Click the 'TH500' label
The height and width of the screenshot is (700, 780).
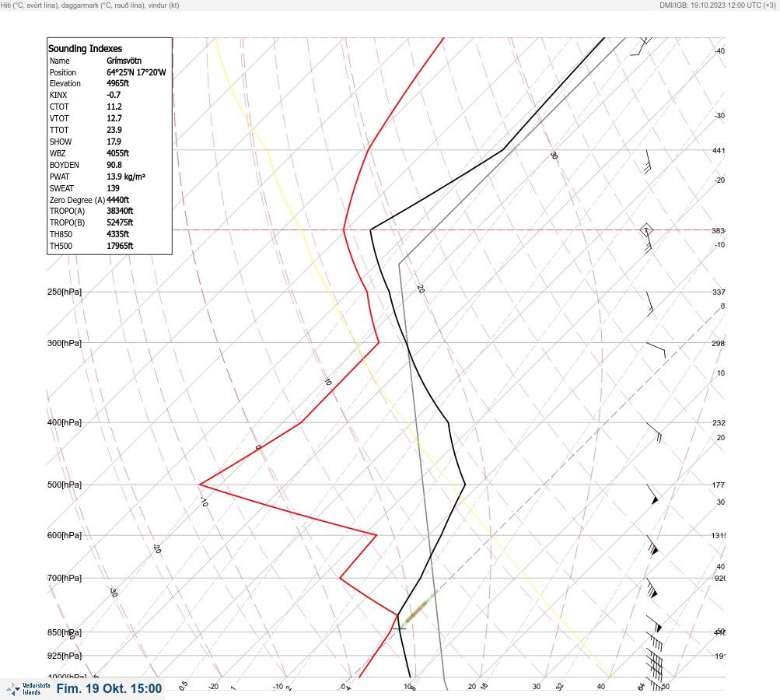pos(61,246)
